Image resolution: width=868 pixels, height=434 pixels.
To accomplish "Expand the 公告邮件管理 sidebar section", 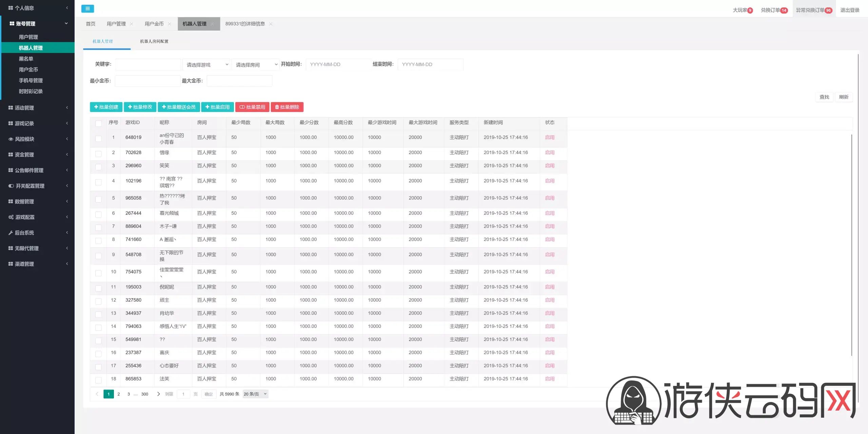I will click(37, 170).
